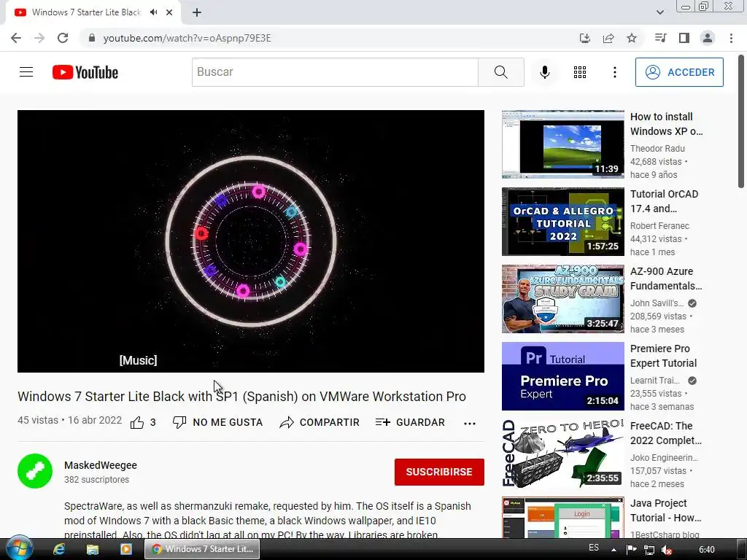The width and height of the screenshot is (747, 560).
Task: Open MaskedWeegee channel avatar
Action: (x=35, y=471)
